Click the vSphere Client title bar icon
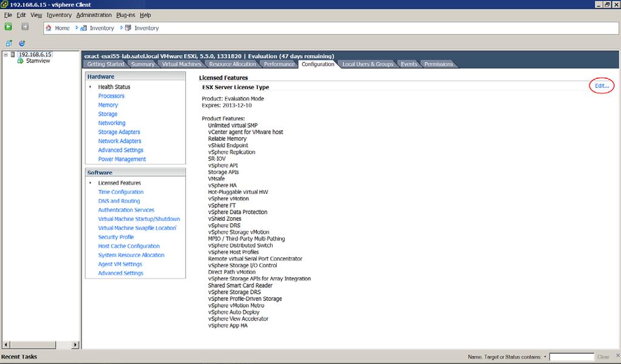 [4, 4]
